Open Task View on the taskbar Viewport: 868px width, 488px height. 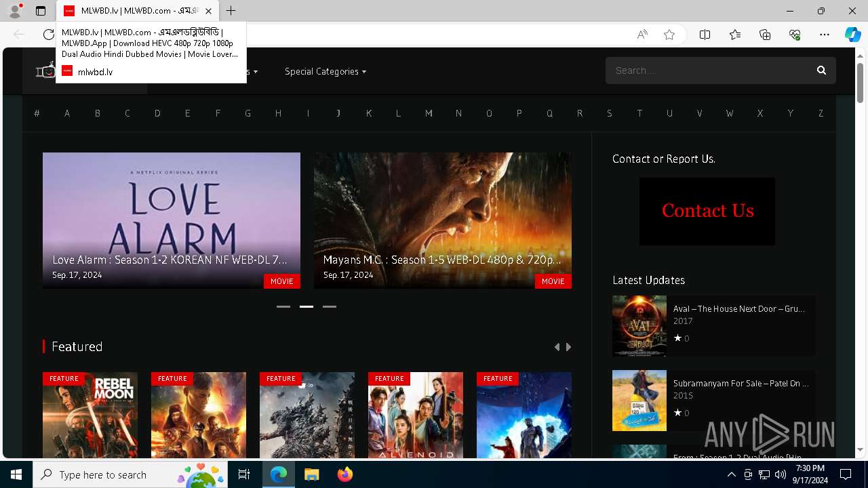coord(244,474)
